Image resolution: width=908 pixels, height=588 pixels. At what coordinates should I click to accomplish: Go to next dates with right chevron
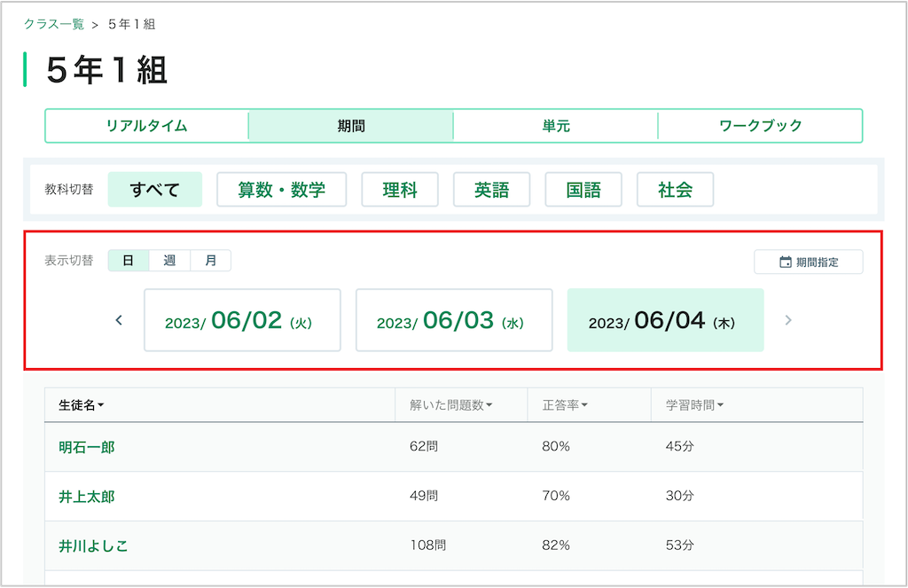coord(787,320)
